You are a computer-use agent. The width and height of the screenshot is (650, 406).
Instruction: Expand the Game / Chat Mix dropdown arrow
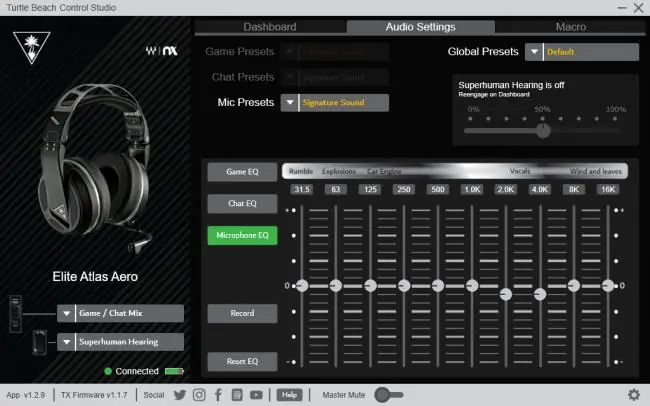[66, 313]
